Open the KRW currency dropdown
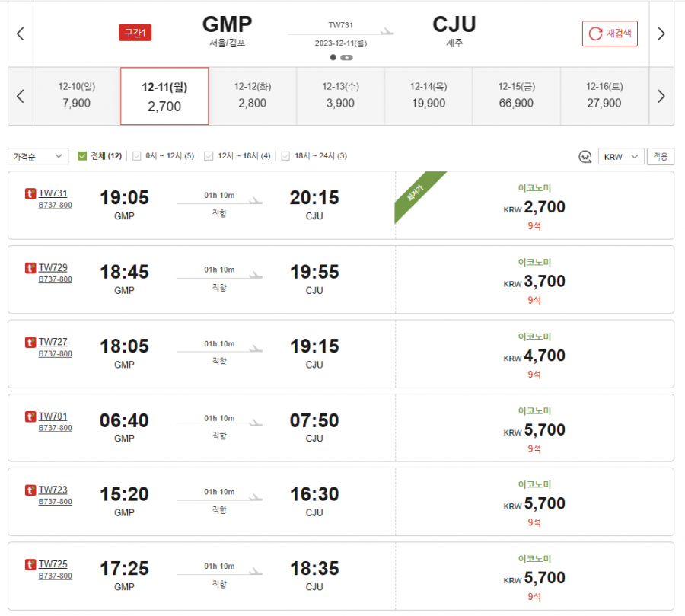This screenshot has width=685, height=616. pyautogui.click(x=621, y=156)
